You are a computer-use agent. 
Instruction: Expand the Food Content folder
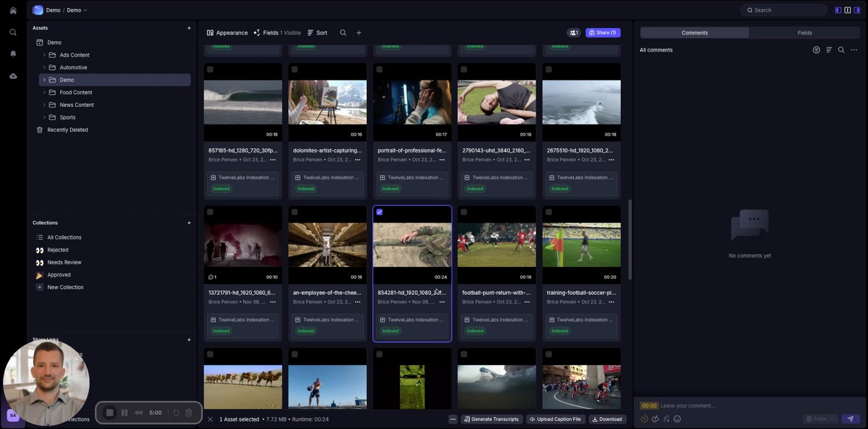click(44, 93)
